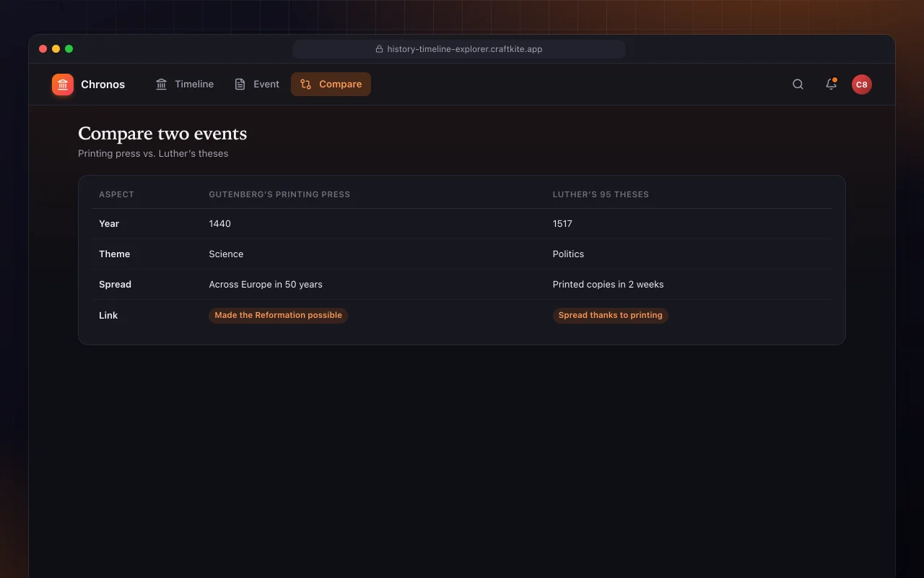Click the "Gutenberg's Printing Press" column header
The image size is (924, 578).
[x=279, y=194]
